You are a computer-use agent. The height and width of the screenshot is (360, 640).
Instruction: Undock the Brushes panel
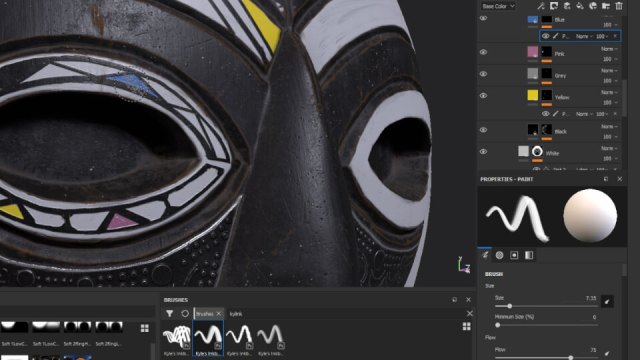(454, 300)
